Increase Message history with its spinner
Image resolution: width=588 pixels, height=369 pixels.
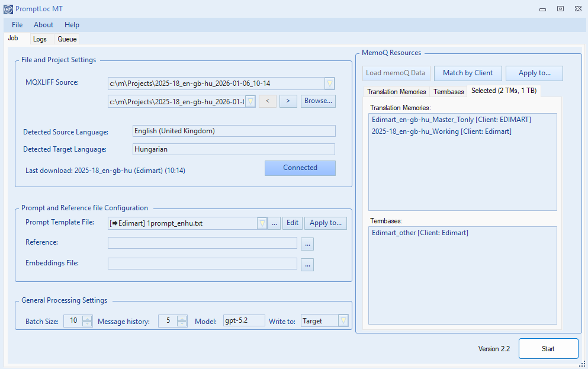[x=183, y=317]
